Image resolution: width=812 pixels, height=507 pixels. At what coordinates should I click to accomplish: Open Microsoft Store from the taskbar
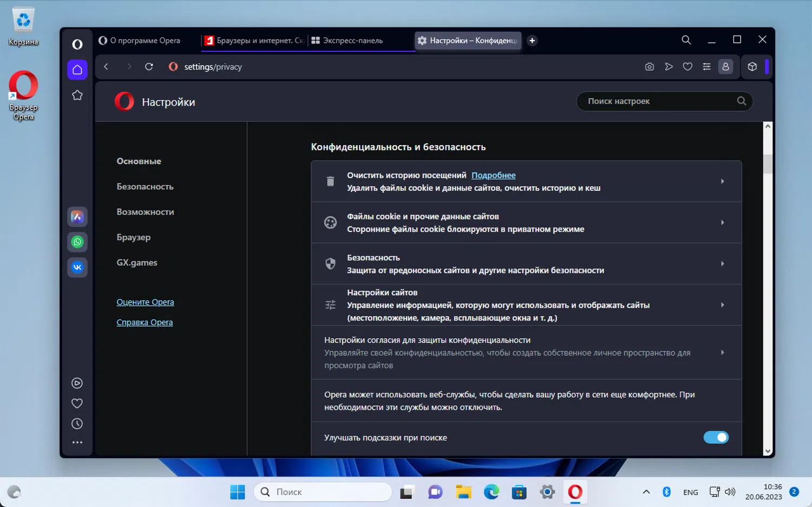click(x=519, y=492)
